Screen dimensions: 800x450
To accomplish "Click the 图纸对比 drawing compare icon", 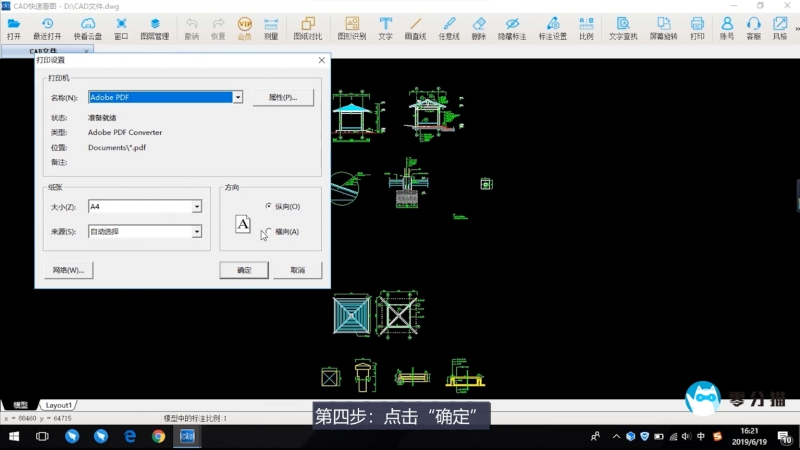I will (x=307, y=27).
